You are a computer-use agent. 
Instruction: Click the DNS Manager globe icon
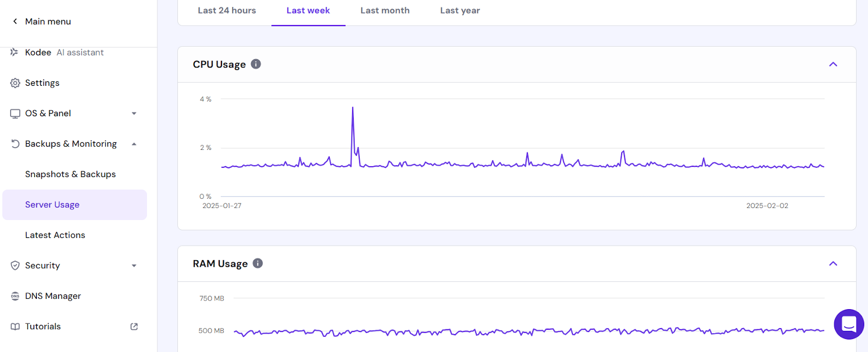pyautogui.click(x=15, y=296)
